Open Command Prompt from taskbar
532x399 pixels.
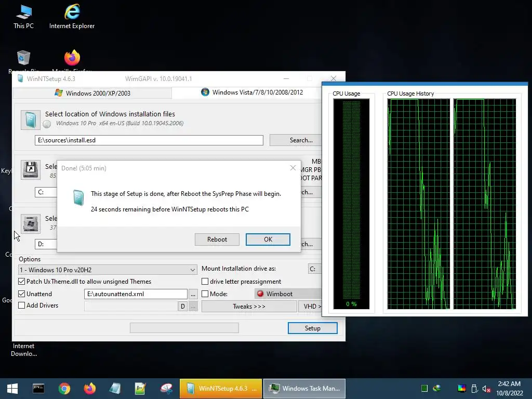point(38,389)
